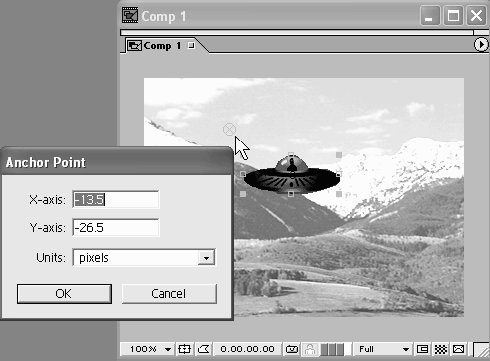Open the Full resolution dropdown
490x361 pixels.
coord(384,349)
